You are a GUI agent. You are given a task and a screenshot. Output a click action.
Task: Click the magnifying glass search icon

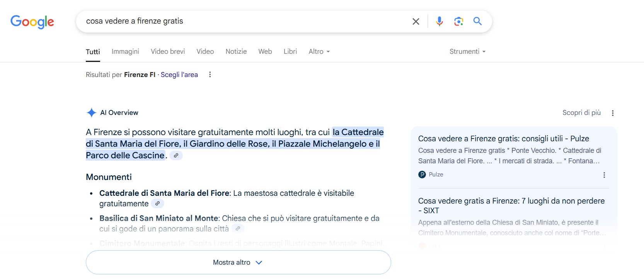[477, 21]
